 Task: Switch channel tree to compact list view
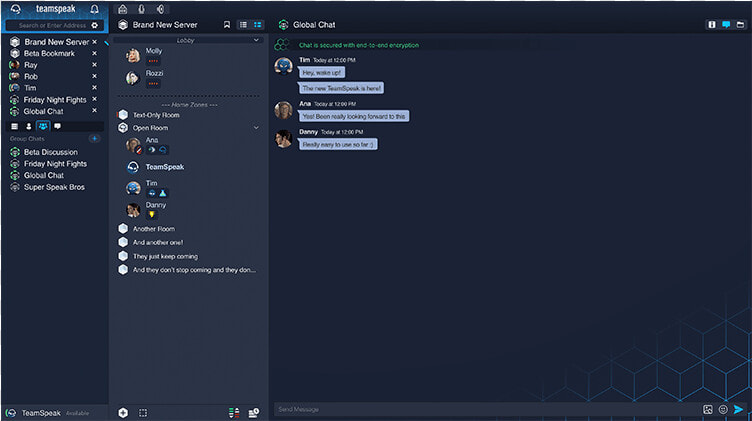[x=243, y=25]
